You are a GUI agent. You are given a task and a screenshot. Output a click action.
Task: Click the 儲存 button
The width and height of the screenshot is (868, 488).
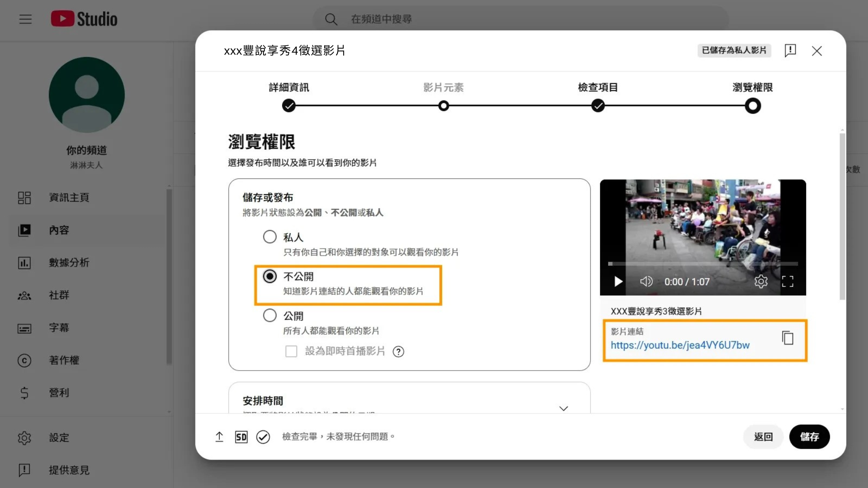809,436
